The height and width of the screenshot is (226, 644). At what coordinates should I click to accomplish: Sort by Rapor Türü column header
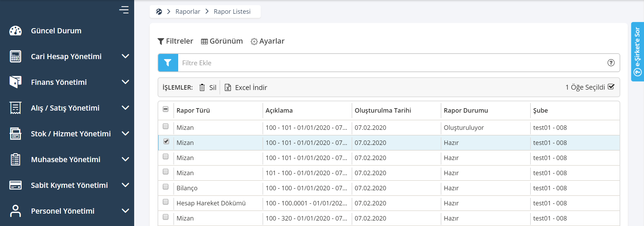point(193,111)
